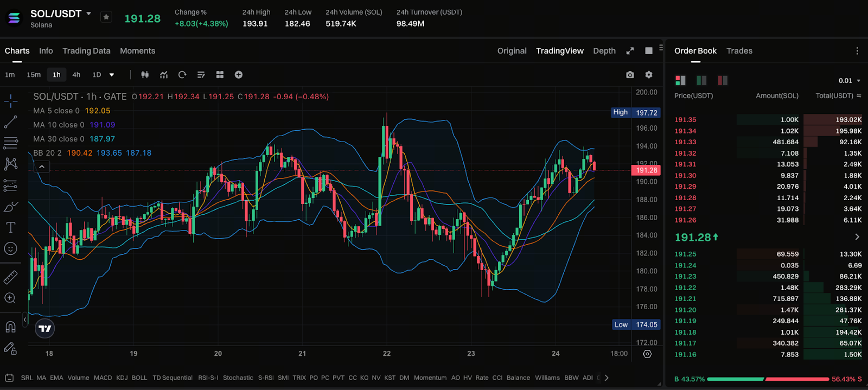This screenshot has width=868, height=390.
Task: Choose the text annotation tool
Action: pos(10,227)
